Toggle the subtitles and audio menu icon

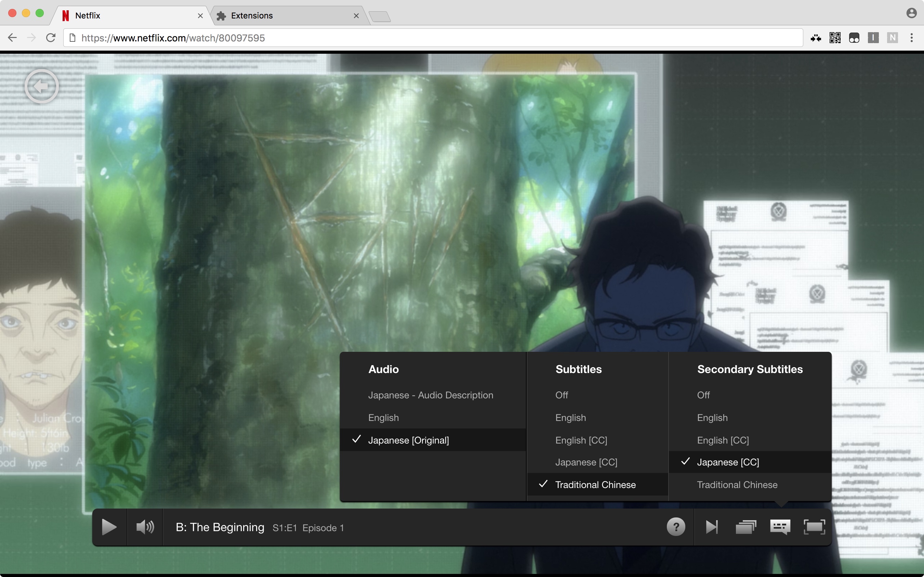780,527
